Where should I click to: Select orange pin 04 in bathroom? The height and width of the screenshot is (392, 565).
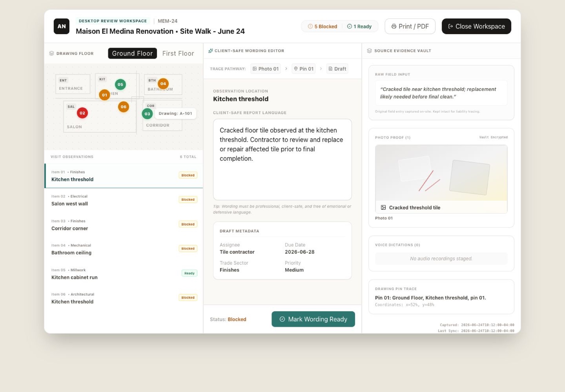(163, 84)
